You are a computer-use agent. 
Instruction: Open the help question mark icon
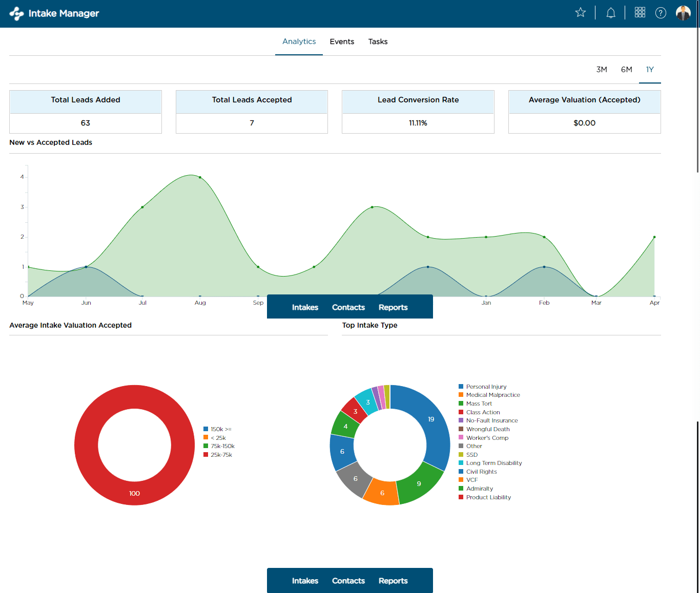point(661,12)
